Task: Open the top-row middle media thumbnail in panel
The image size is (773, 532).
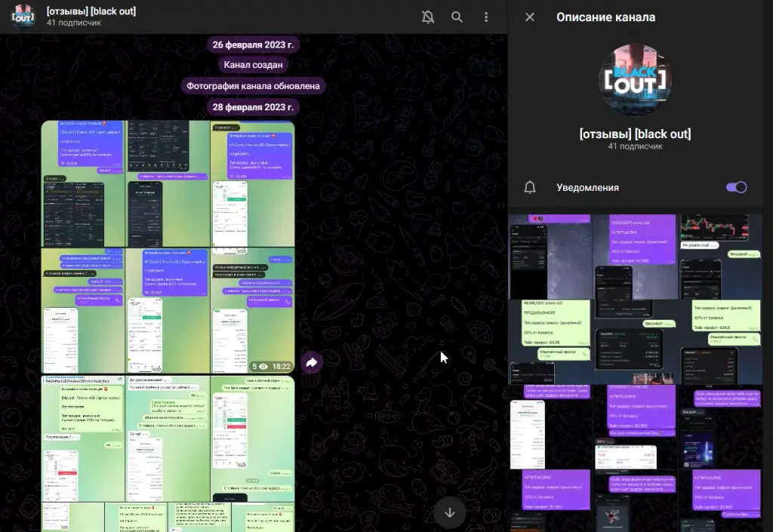Action: click(x=635, y=257)
